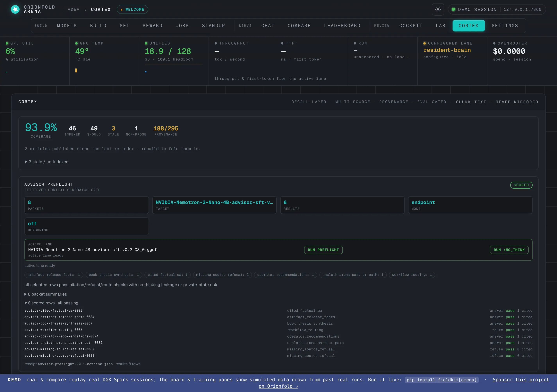This screenshot has height=392, width=557.
Task: Click receipt advisor-preflight-v0.1-nothink.json
Action: 75,364
